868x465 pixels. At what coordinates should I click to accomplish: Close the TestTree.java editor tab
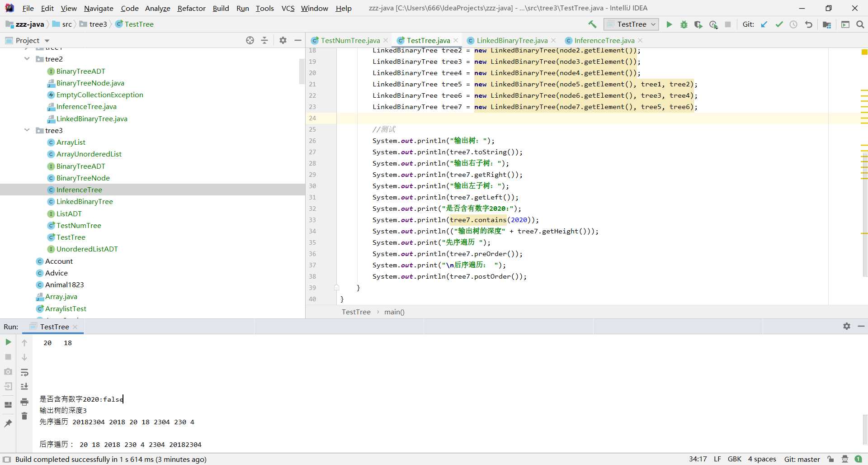point(456,40)
